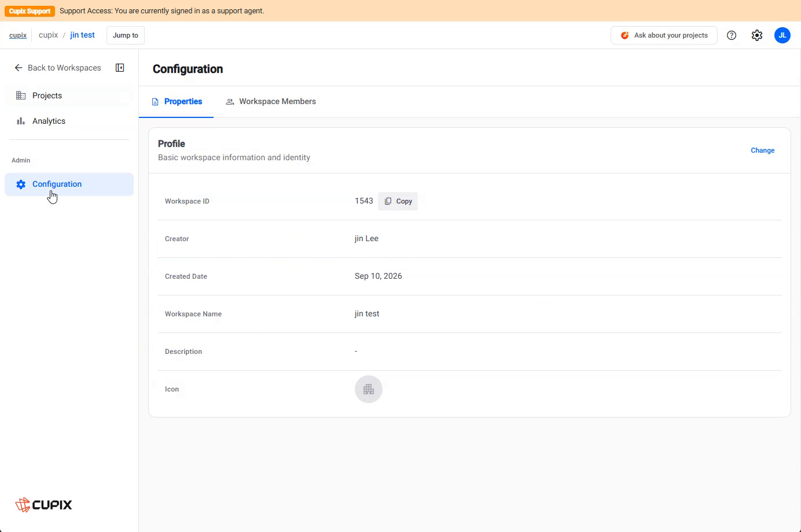This screenshot has width=801, height=532.
Task: Click the copy clipboard icon
Action: (388, 201)
